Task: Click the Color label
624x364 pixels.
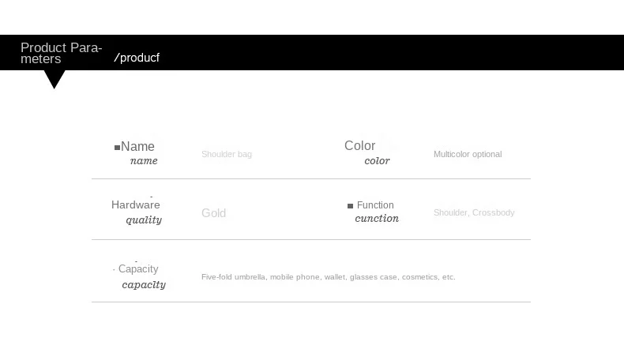Action: [x=360, y=146]
